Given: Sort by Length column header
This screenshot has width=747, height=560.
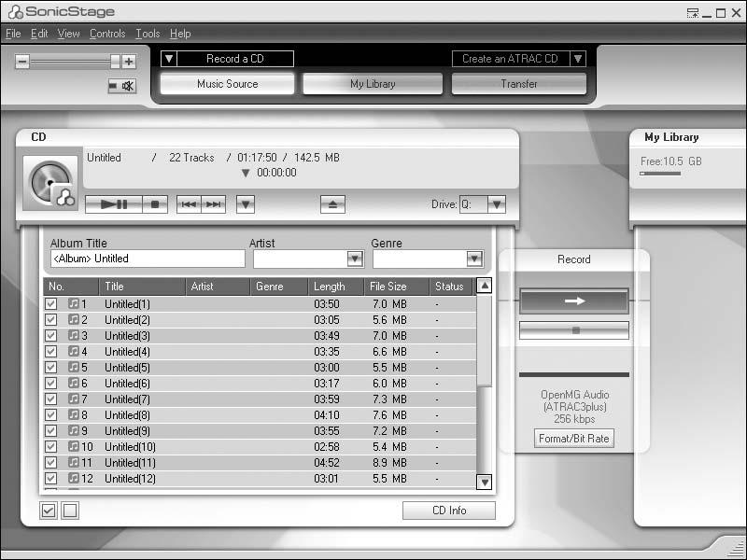Looking at the screenshot, I should pyautogui.click(x=336, y=287).
